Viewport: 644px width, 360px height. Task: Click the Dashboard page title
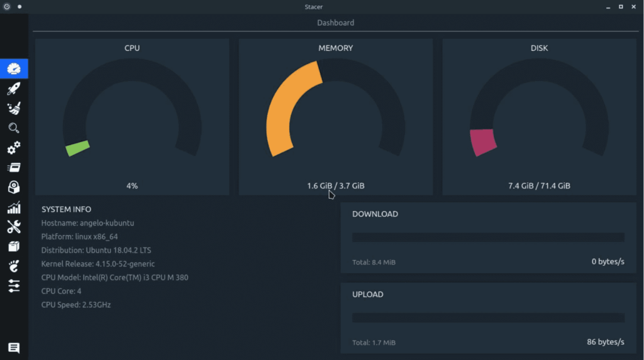point(335,23)
